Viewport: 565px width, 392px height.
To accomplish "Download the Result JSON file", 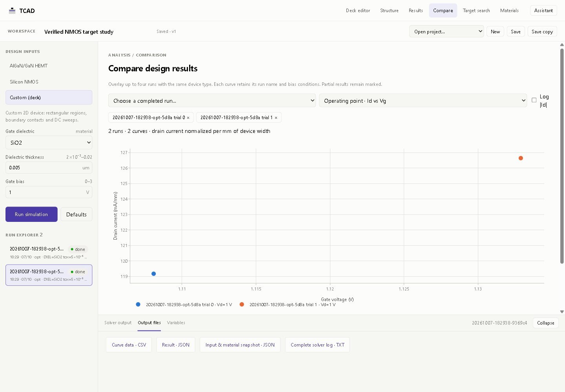I will click(176, 345).
